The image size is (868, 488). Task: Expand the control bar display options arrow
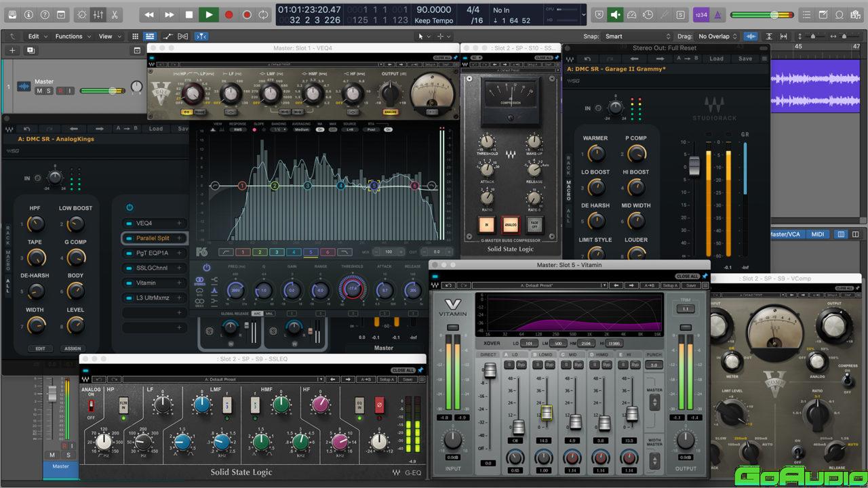(584, 14)
